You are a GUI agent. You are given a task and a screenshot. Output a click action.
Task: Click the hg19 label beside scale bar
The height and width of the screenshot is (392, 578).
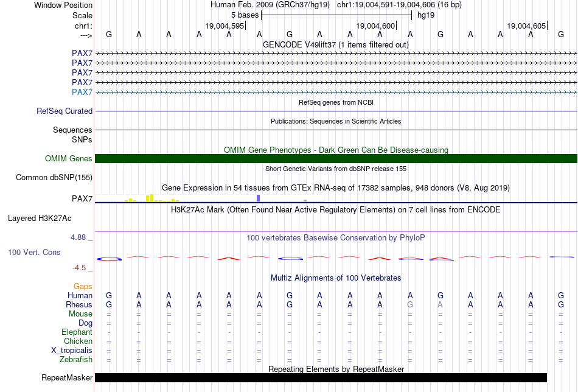426,15
